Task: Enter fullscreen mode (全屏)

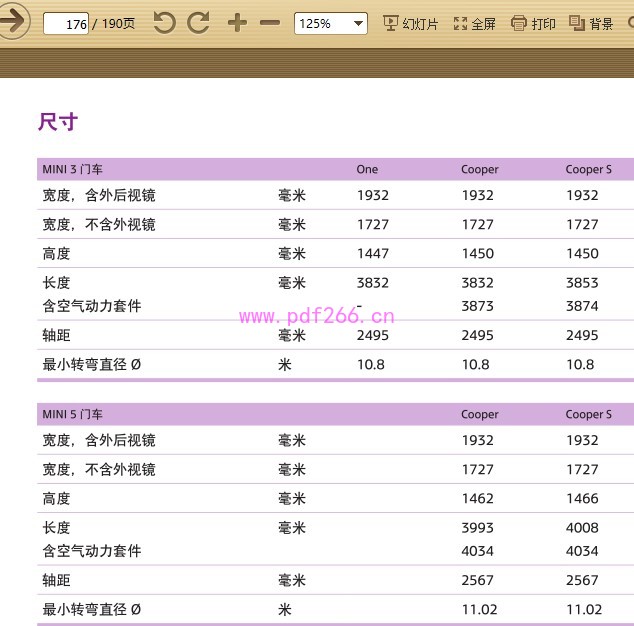Action: [474, 23]
